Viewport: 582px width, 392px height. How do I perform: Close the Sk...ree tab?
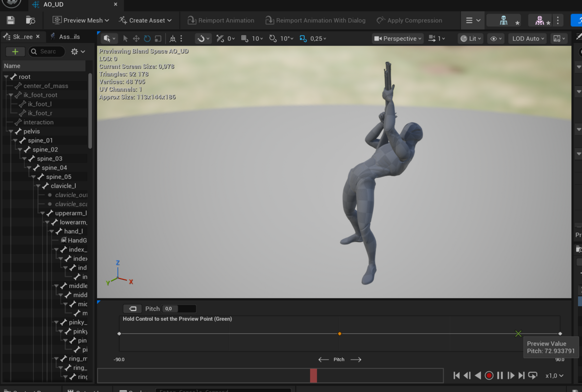tap(38, 37)
